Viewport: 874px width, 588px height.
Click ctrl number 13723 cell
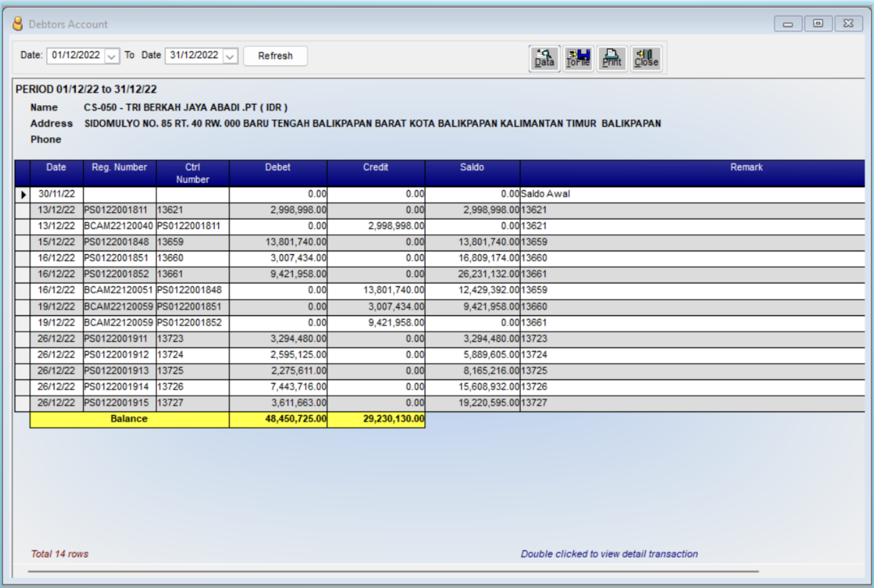[193, 339]
